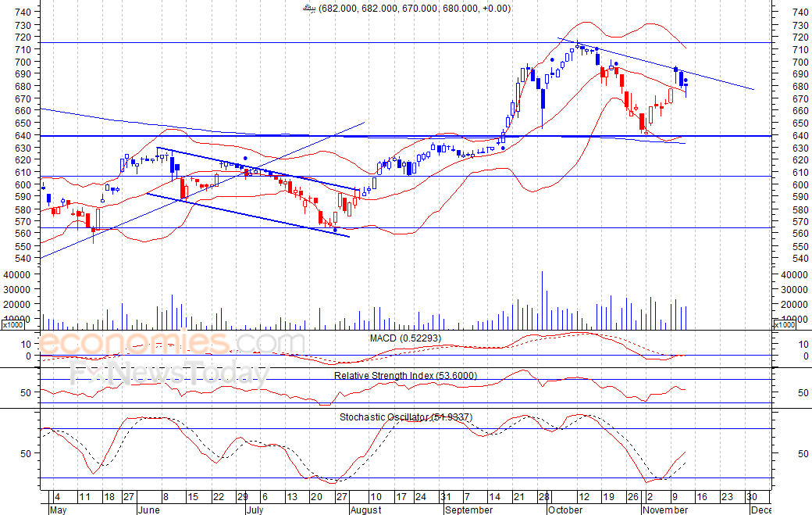Click date tick 12 in October
812x515 pixels.
(584, 497)
